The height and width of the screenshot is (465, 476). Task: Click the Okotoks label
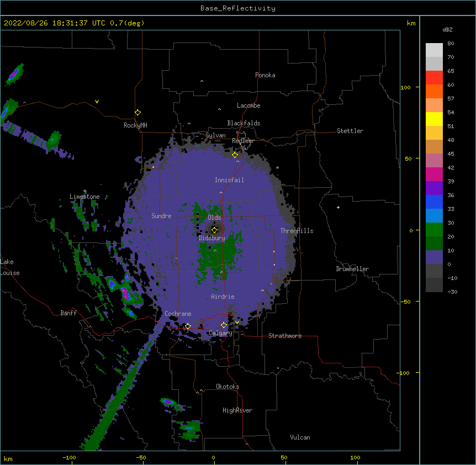[x=228, y=387]
